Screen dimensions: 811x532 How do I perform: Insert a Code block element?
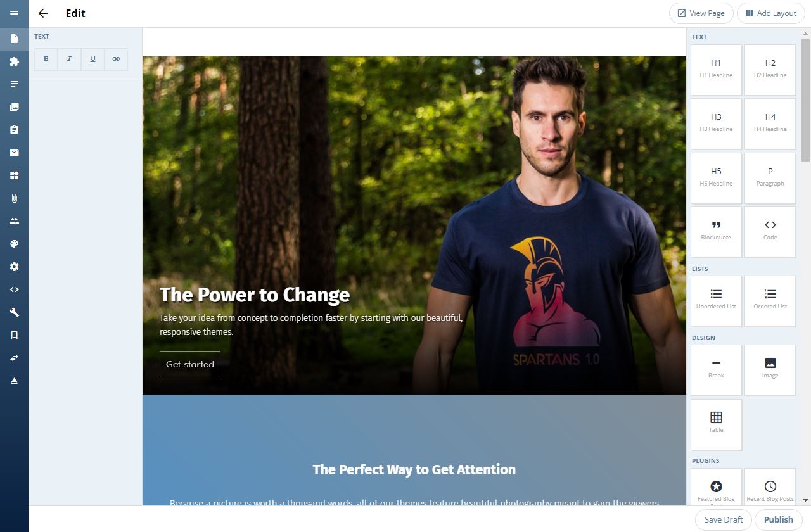[x=770, y=232]
